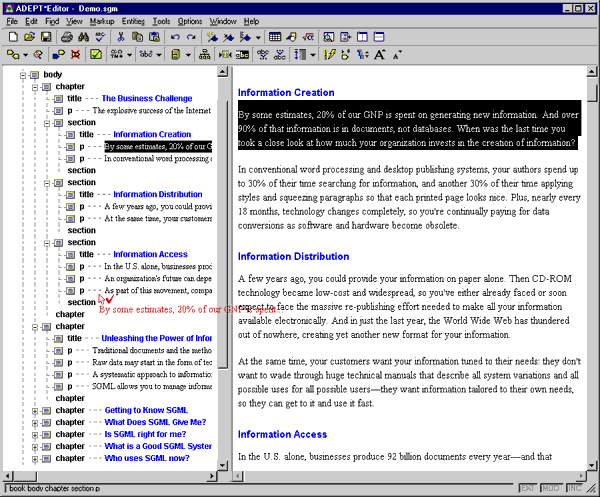Toggle the green checkmark validation button
600x497 pixels.
[96, 55]
